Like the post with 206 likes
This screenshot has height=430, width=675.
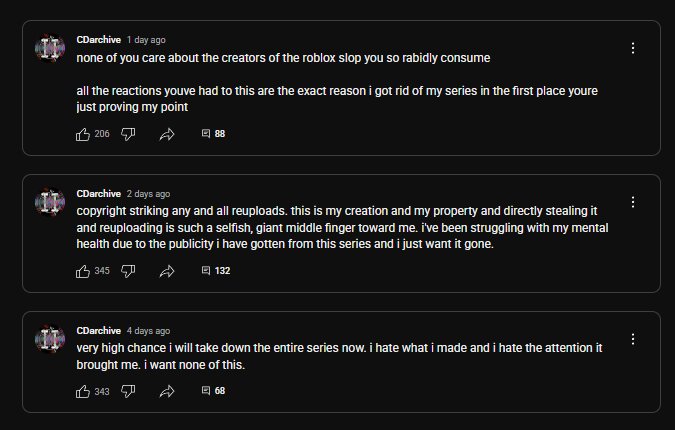click(x=84, y=134)
